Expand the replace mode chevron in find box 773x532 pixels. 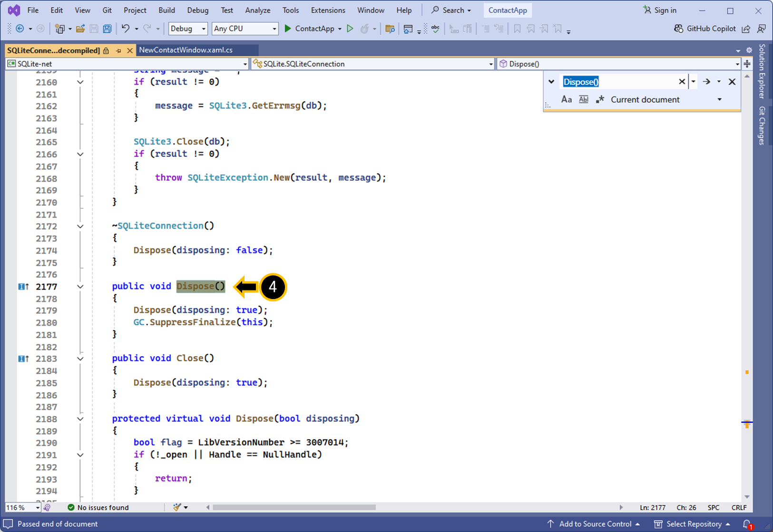[x=551, y=82]
